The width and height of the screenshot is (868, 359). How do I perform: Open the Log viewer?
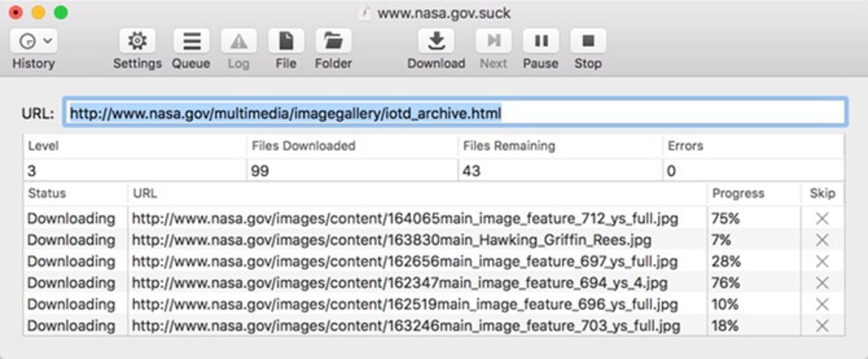pos(239,42)
